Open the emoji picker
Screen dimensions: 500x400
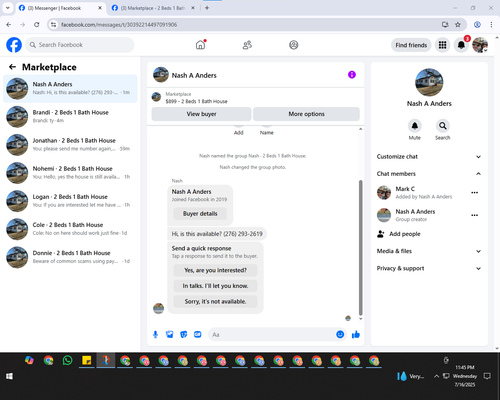tap(340, 334)
